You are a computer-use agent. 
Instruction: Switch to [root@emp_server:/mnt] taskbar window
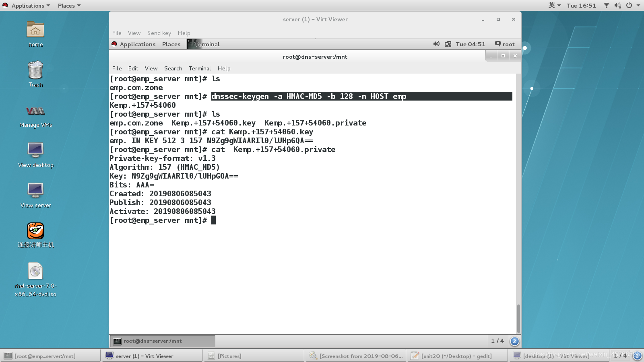tap(51, 356)
